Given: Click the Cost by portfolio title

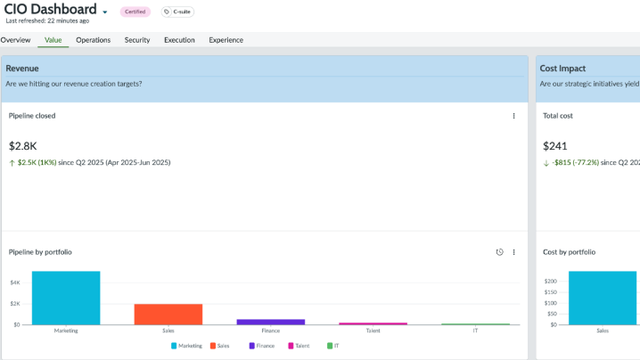Looking at the screenshot, I should tap(569, 252).
